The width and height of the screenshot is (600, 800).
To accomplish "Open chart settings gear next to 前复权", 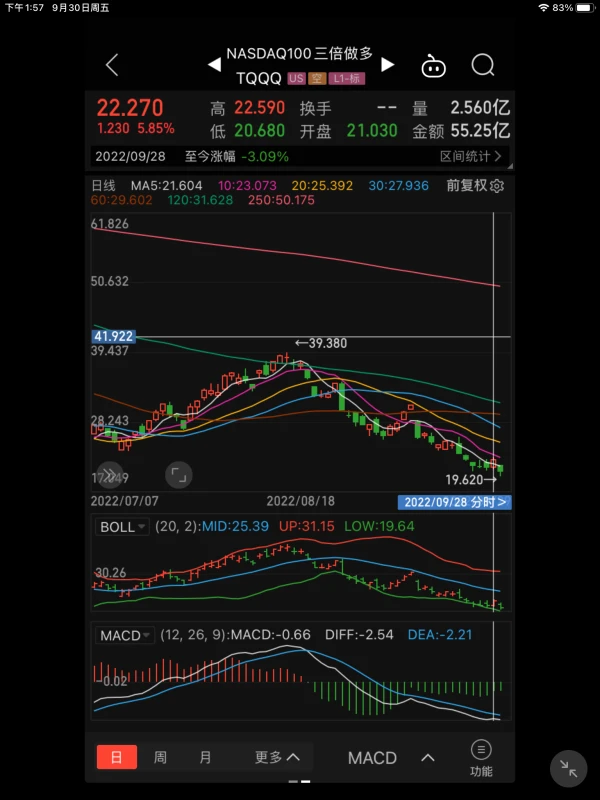I will (496, 186).
